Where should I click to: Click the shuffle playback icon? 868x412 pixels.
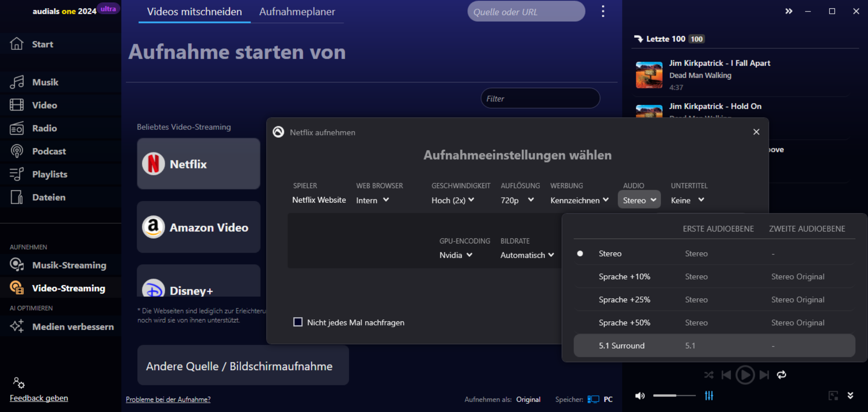(708, 375)
